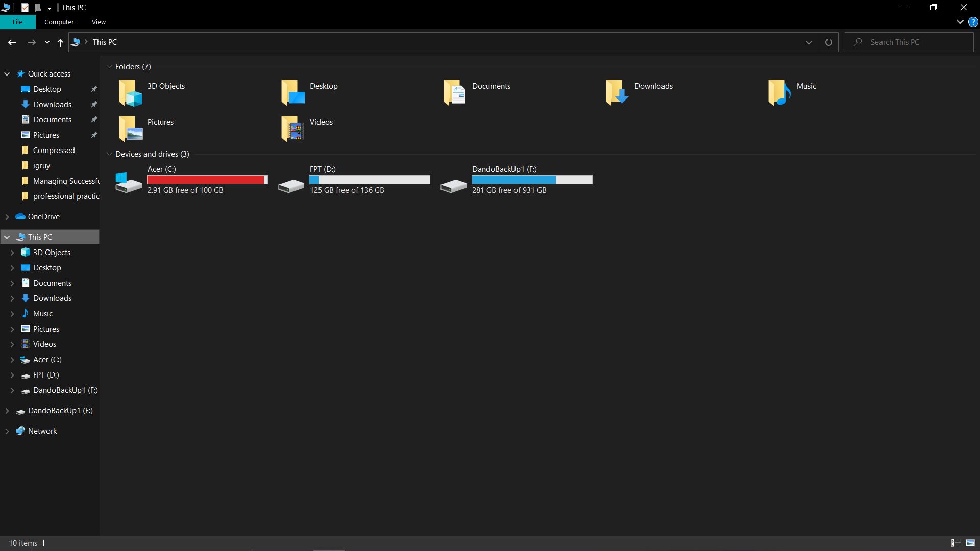Select the DandoBackUp1 (F:) drive icon
Image resolution: width=980 pixels, height=551 pixels.
click(452, 180)
